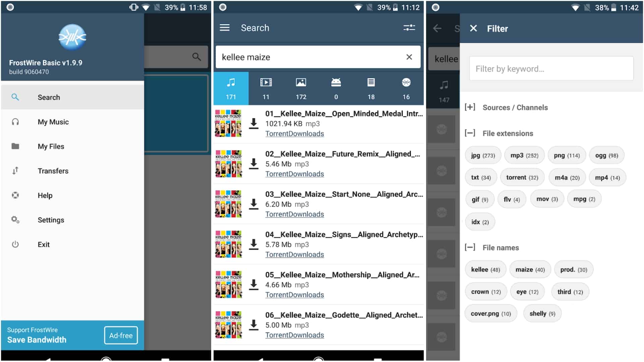Open the search filter sliders icon
Image resolution: width=644 pixels, height=362 pixels.
[x=409, y=28]
